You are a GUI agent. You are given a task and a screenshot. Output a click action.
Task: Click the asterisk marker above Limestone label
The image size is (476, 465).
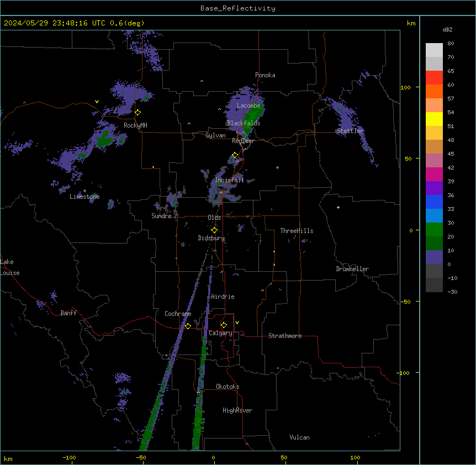coord(84,191)
